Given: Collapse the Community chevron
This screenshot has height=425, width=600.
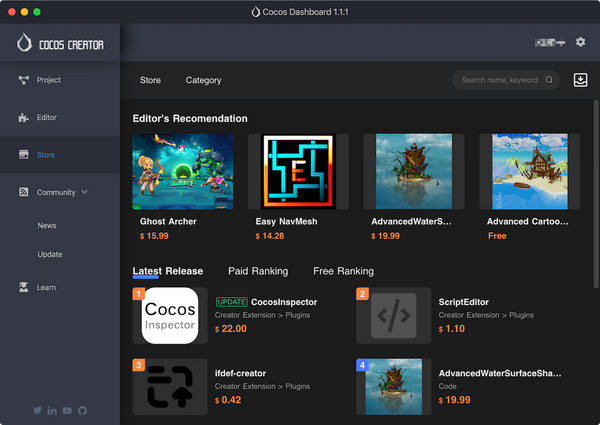Looking at the screenshot, I should [85, 192].
